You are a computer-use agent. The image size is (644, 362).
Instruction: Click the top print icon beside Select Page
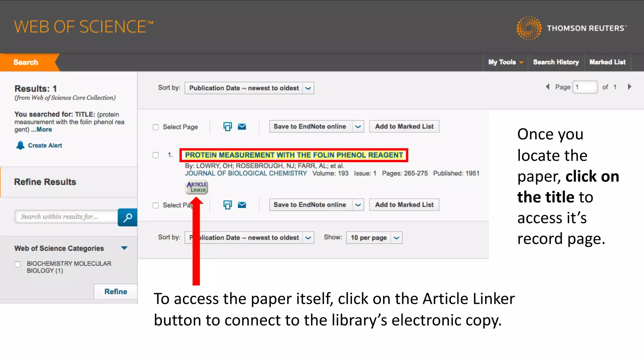coord(228,127)
